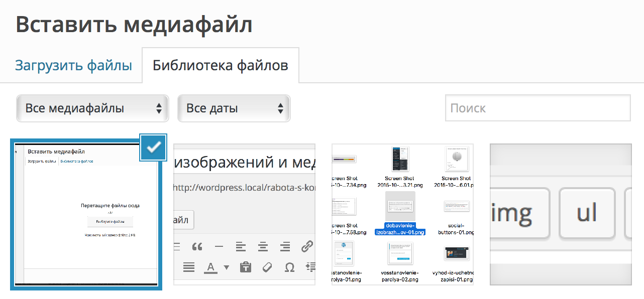Open the Все даты date filter
The image size is (644, 299).
[234, 108]
